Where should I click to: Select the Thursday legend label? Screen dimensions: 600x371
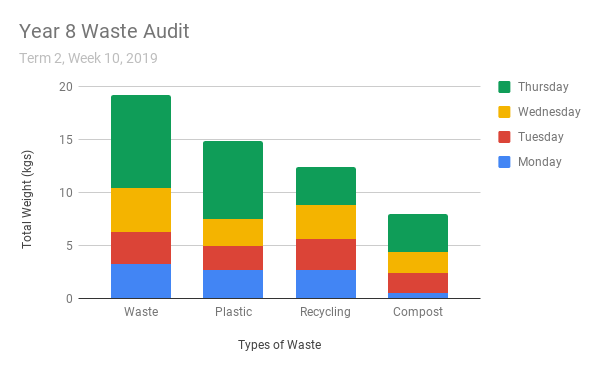pos(543,87)
